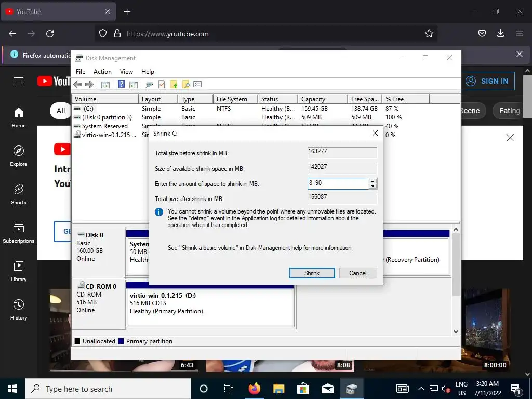Open Disk Management Action menu
Image resolution: width=532 pixels, height=399 pixels.
(x=102, y=72)
